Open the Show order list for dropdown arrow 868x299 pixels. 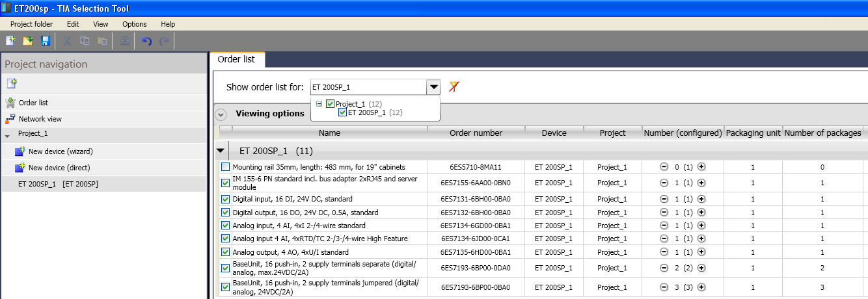pyautogui.click(x=433, y=87)
